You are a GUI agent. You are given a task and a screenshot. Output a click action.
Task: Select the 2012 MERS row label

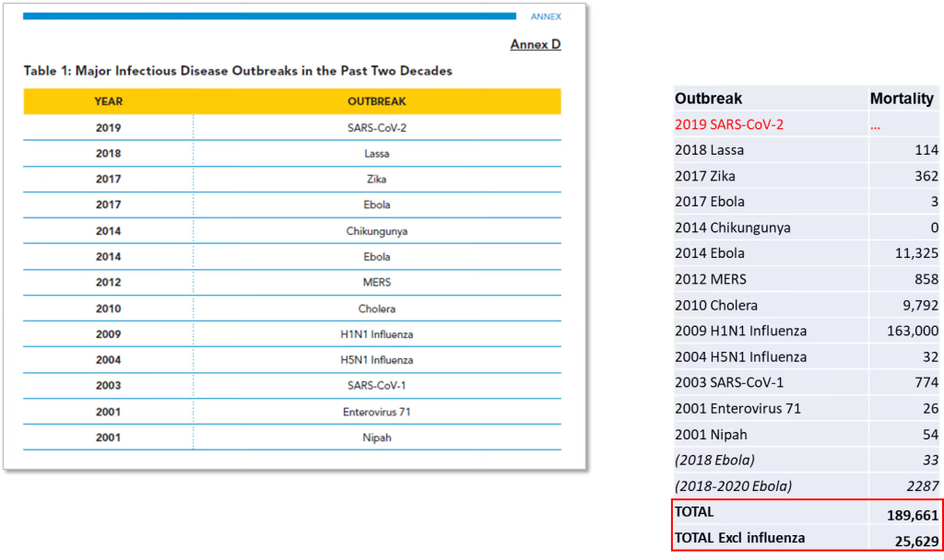coord(711,279)
